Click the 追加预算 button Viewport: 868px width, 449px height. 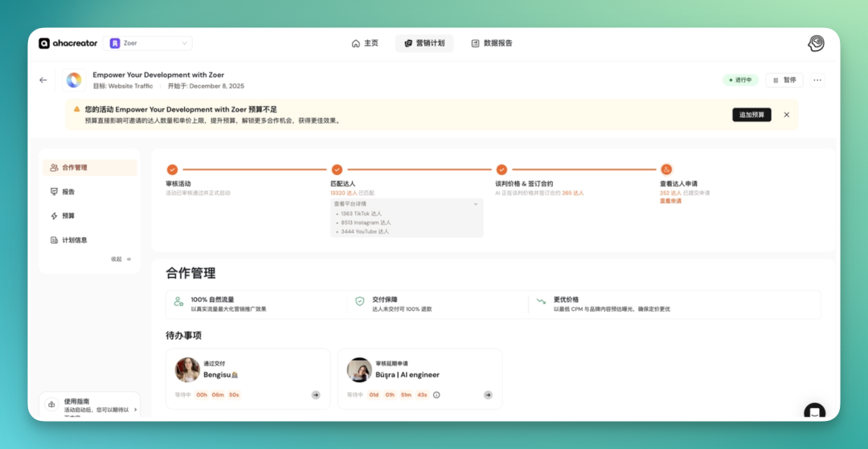point(751,115)
